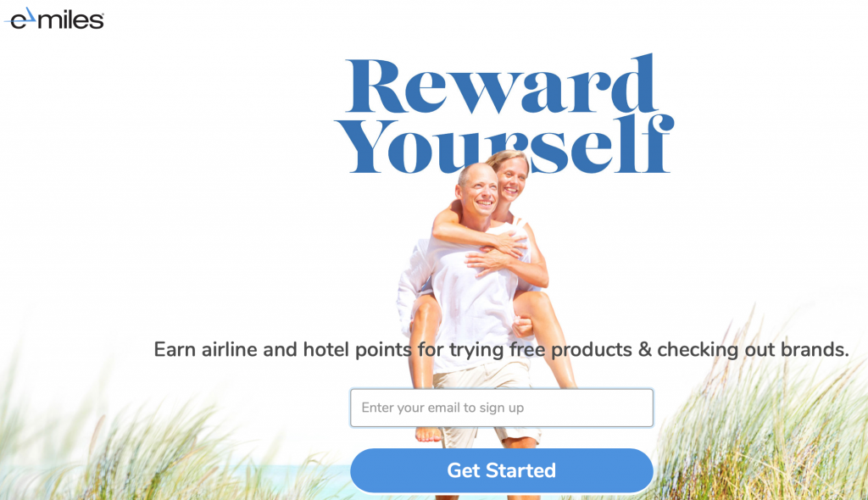Click the Get Started button
This screenshot has width=868, height=500.
[x=502, y=470]
